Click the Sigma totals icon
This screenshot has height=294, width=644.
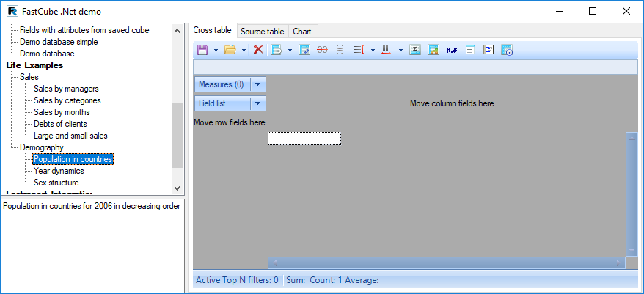[x=414, y=50]
